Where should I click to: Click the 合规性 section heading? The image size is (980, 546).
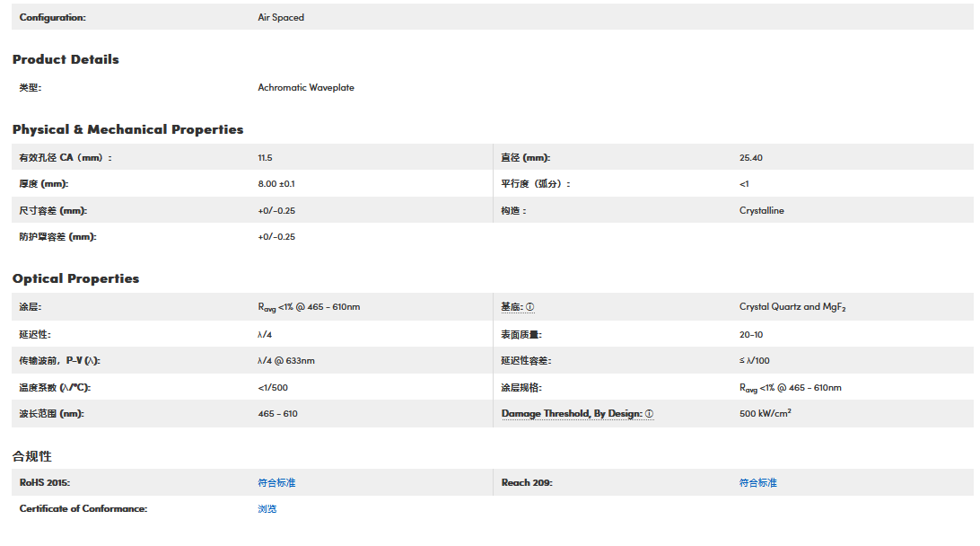tap(32, 456)
